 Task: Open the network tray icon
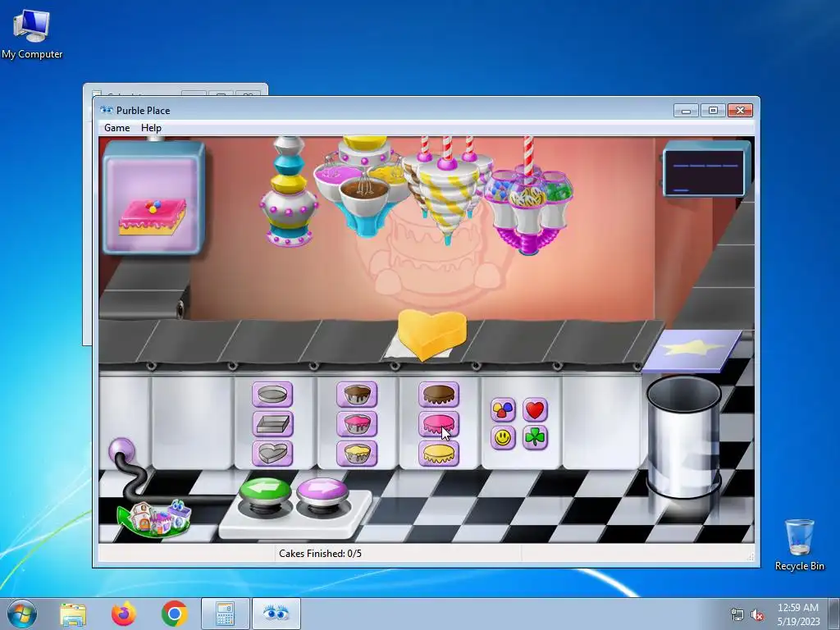(x=737, y=615)
